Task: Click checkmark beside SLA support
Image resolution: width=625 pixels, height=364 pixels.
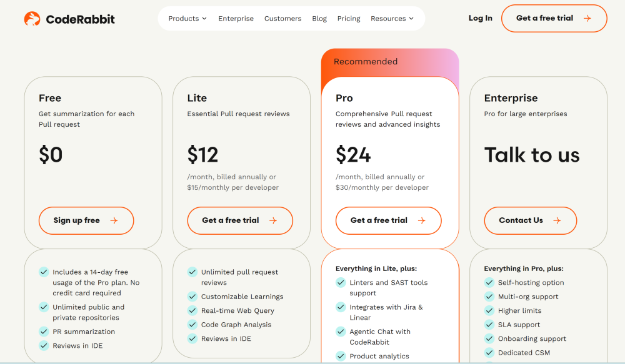Action: click(x=489, y=325)
